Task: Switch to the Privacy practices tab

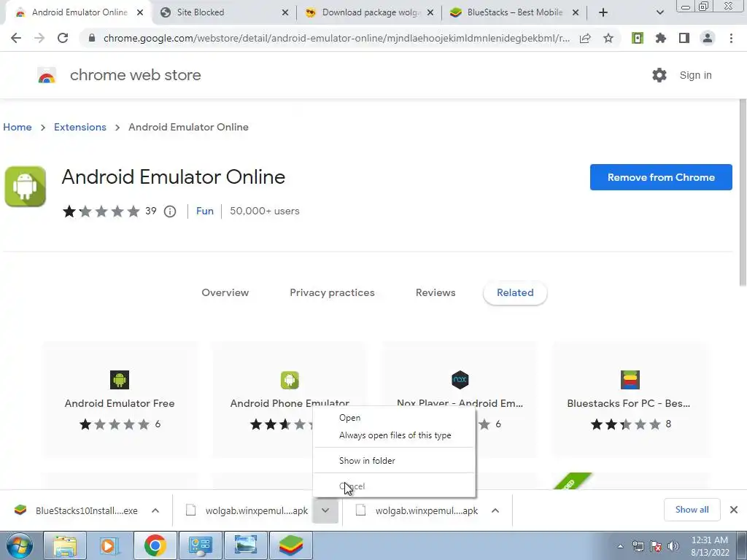Action: pos(332,292)
